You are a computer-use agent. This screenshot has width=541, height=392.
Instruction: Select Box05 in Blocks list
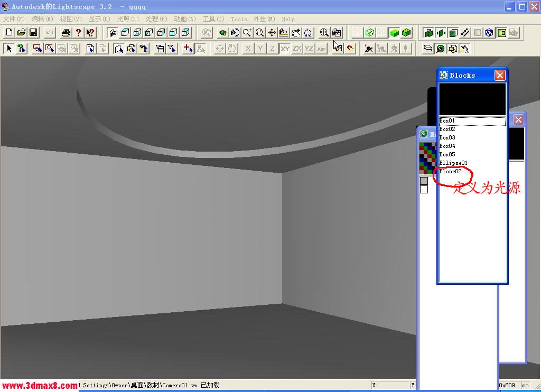point(472,154)
